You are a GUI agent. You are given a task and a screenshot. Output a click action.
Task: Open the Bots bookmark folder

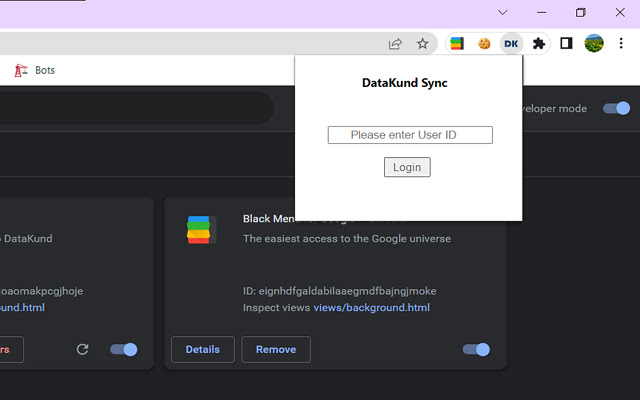tap(36, 71)
